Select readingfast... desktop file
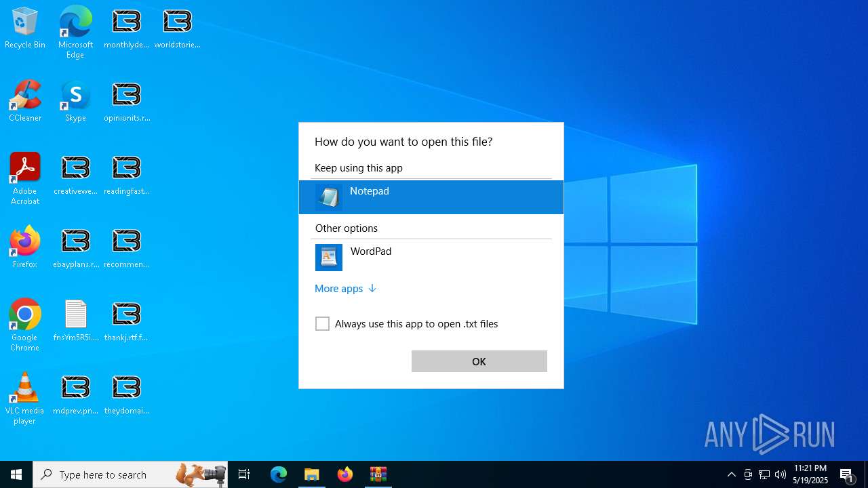Viewport: 868px width, 488px height. point(126,175)
